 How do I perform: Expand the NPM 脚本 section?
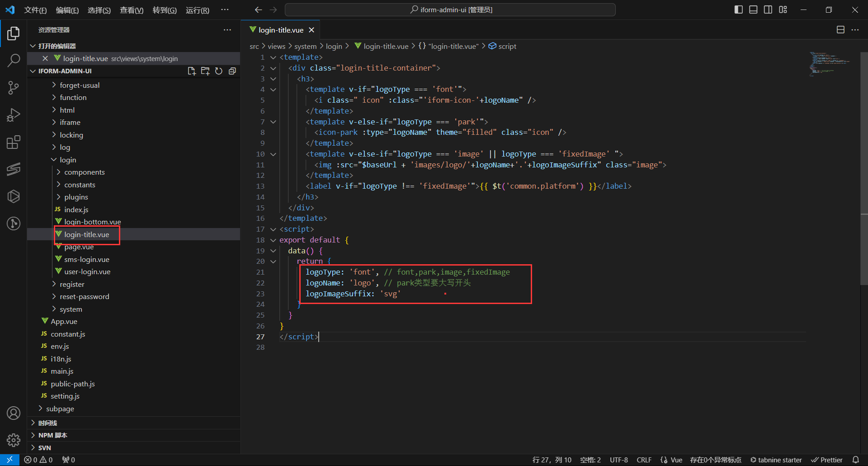[52, 435]
